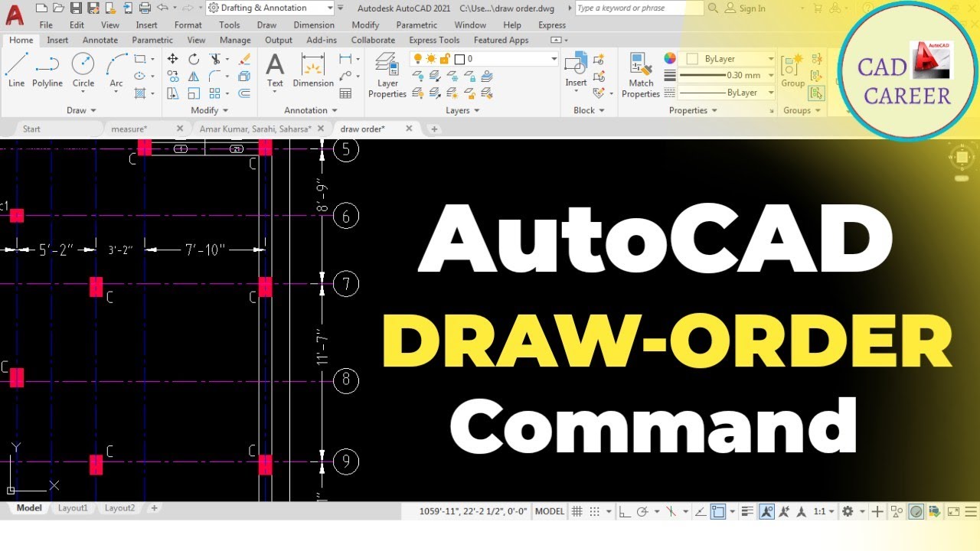The image size is (980, 551).
Task: Switch to the Express Tools ribbon tab
Action: point(434,40)
